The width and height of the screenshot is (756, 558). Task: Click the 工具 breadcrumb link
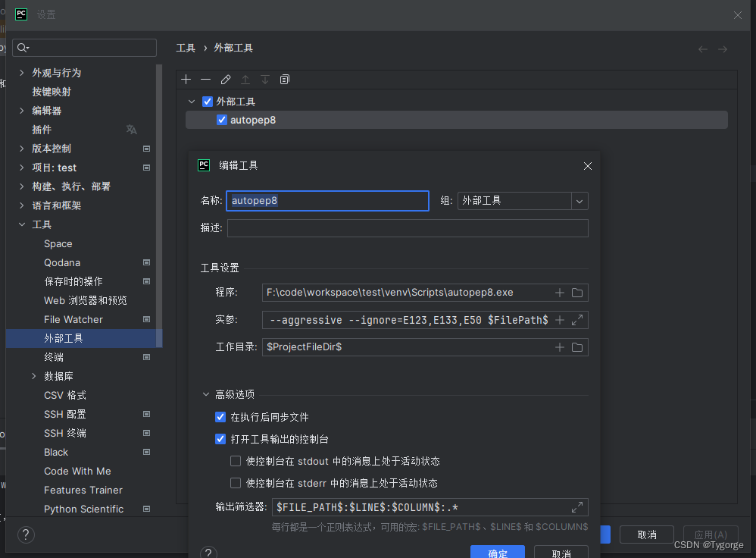coord(186,47)
